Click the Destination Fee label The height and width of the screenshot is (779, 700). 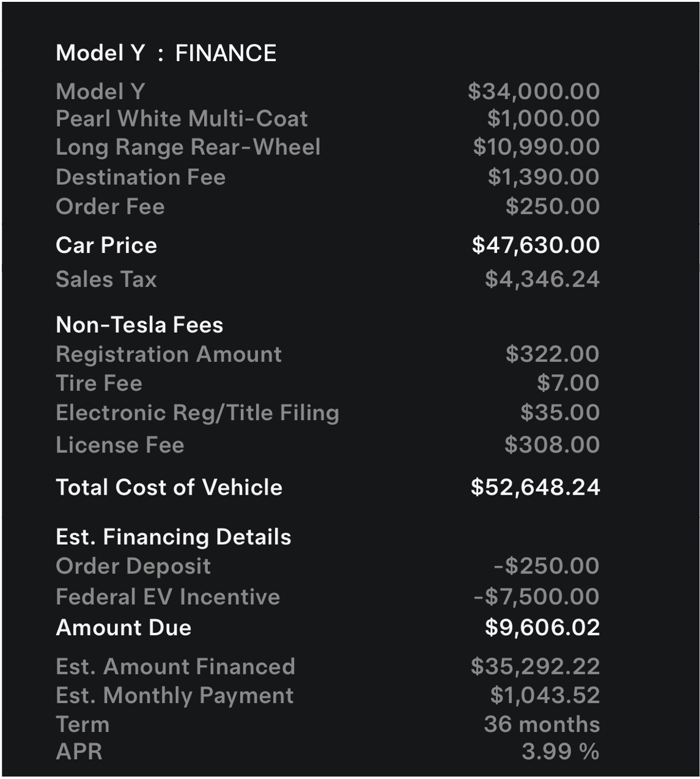(141, 177)
